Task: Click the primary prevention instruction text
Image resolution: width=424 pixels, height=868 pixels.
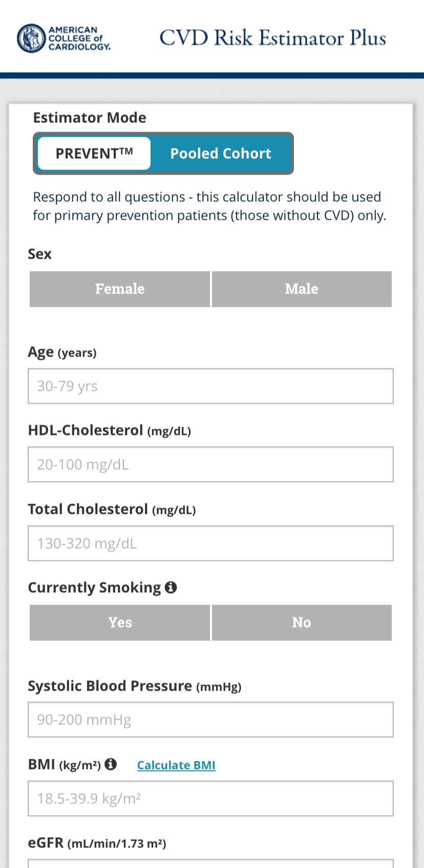Action: tap(209, 206)
